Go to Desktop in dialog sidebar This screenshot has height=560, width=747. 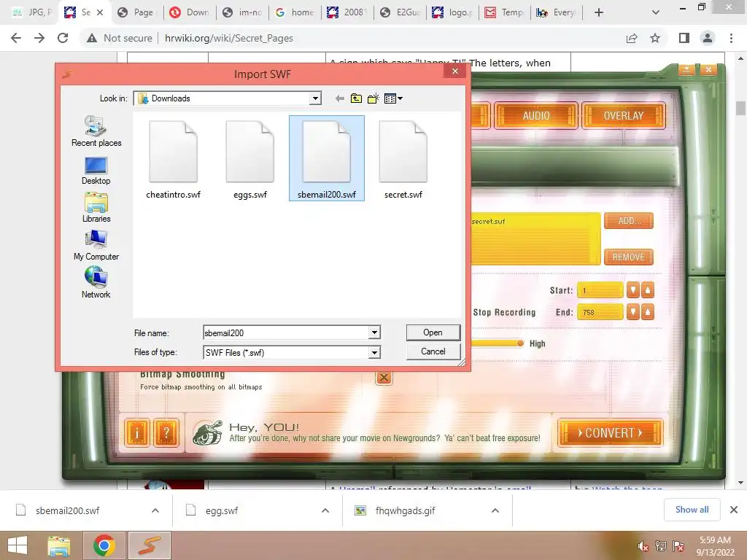[96, 171]
